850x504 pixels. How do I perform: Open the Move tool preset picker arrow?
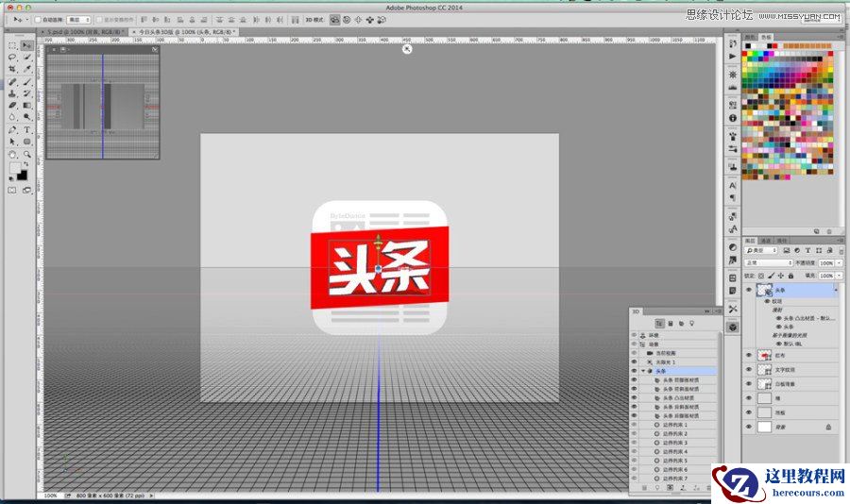pos(27,20)
